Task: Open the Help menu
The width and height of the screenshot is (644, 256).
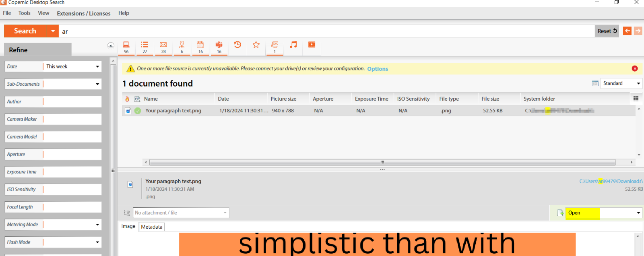Action: [x=124, y=13]
